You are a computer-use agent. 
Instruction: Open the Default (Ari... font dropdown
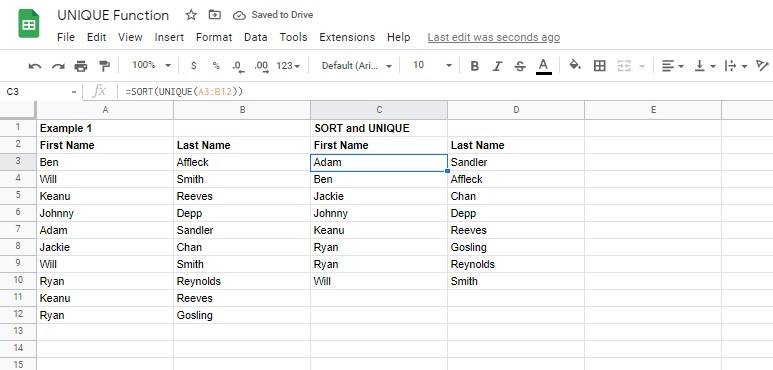coord(357,66)
